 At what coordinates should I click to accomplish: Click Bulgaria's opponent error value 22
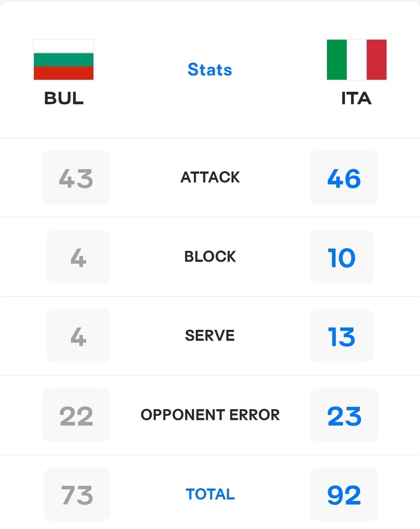pyautogui.click(x=76, y=415)
